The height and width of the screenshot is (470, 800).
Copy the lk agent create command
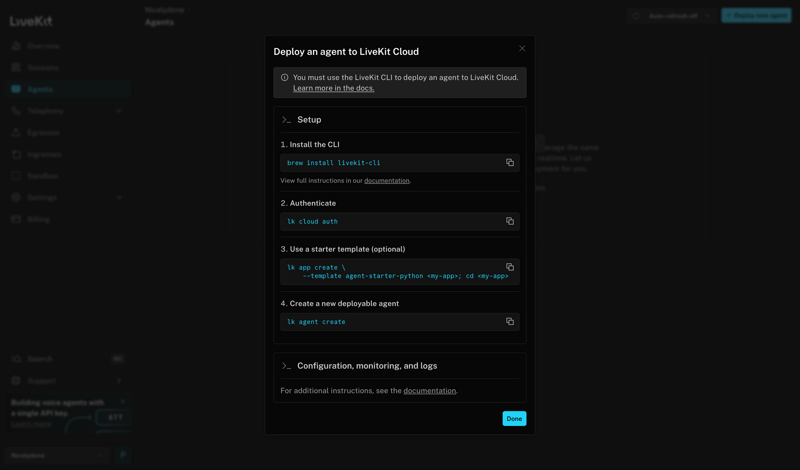[x=510, y=321]
